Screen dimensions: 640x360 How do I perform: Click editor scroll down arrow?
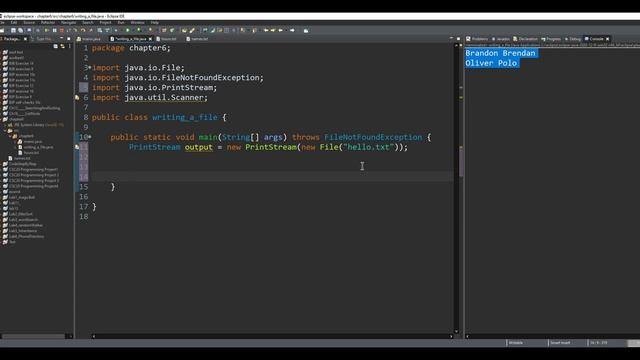point(456,331)
